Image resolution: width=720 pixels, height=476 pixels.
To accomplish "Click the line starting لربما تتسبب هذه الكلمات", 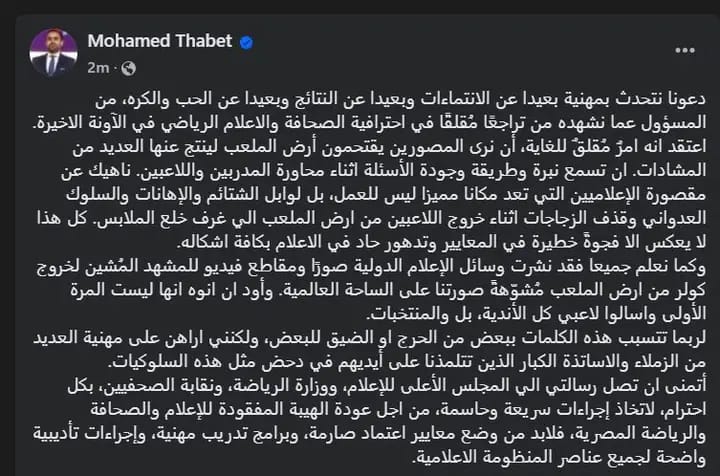I will tap(370, 338).
